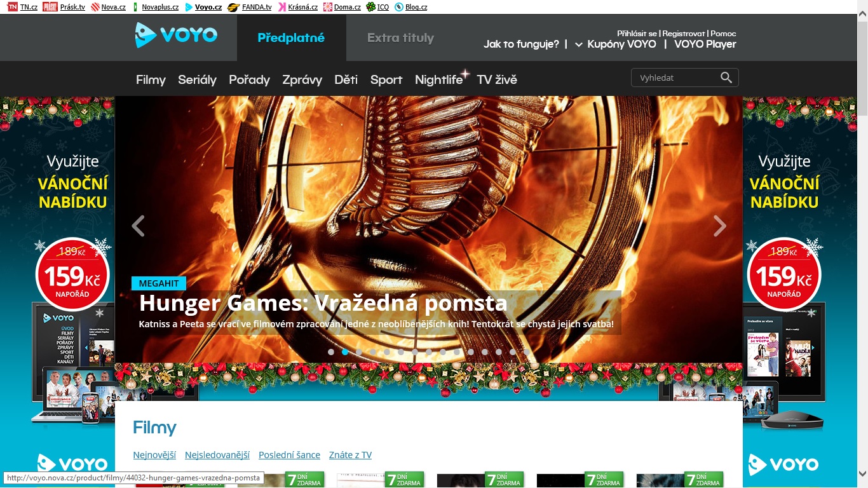Open the VOYO Player link
The width and height of the screenshot is (868, 488).
705,44
